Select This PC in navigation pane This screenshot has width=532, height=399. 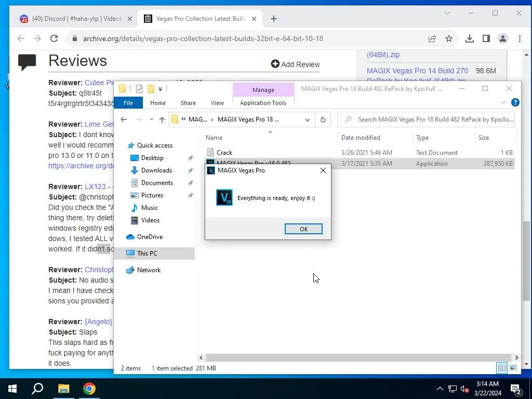[x=147, y=254]
